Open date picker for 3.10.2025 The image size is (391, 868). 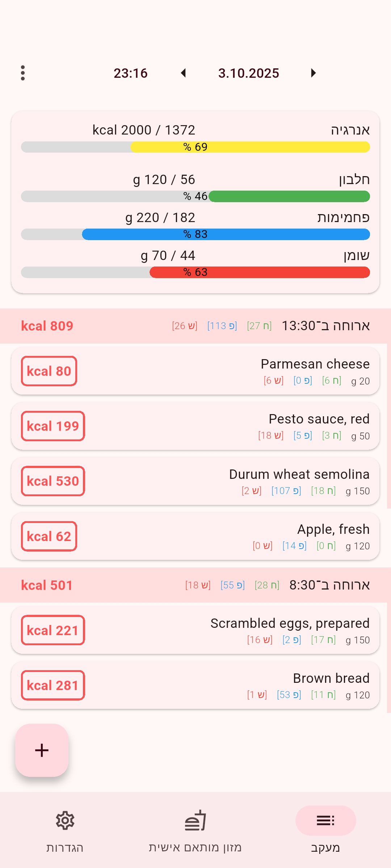click(248, 73)
